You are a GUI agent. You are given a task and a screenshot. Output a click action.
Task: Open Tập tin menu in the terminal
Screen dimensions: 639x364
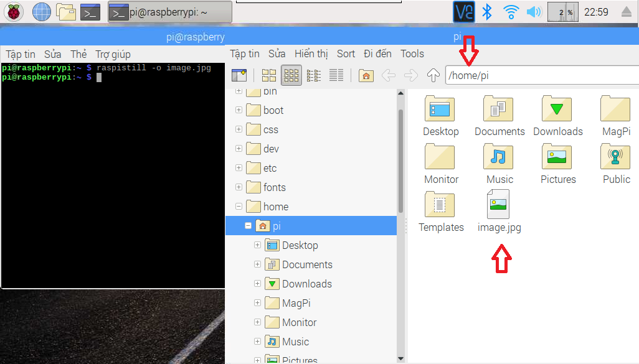click(21, 54)
